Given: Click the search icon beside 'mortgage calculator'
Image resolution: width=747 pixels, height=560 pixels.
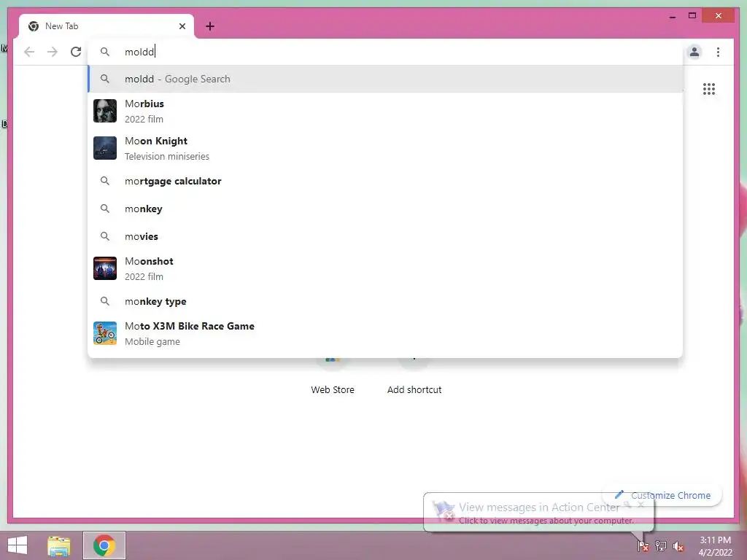Looking at the screenshot, I should (x=105, y=181).
